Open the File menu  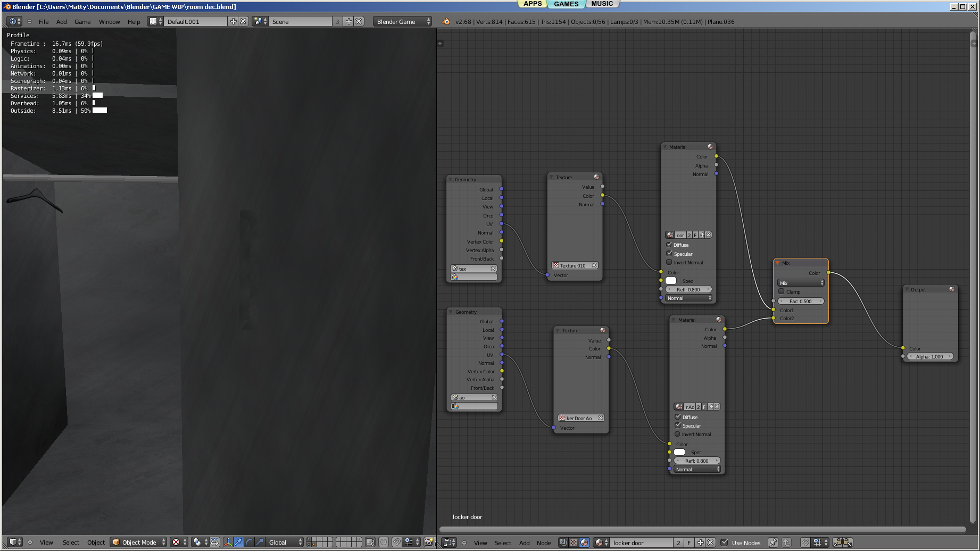pyautogui.click(x=44, y=22)
